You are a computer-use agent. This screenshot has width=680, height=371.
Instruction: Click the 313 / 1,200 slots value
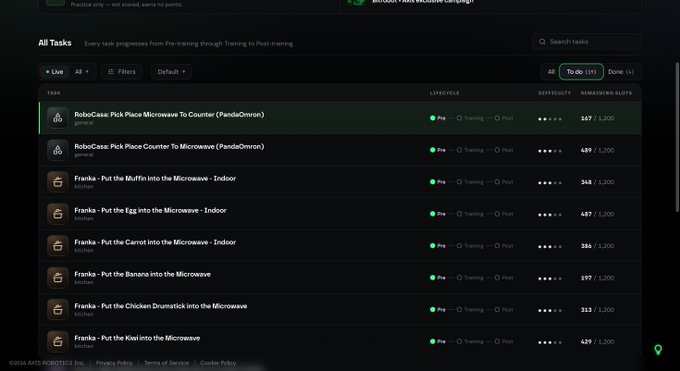click(597, 309)
